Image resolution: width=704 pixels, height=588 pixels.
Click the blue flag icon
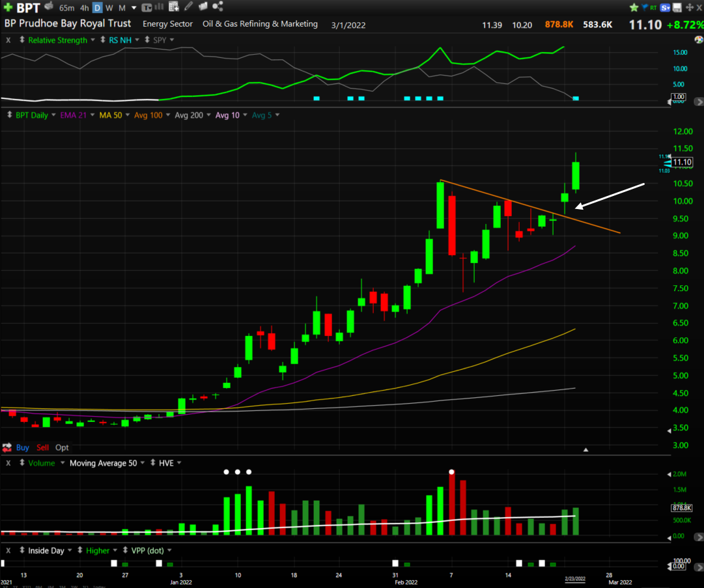click(645, 7)
